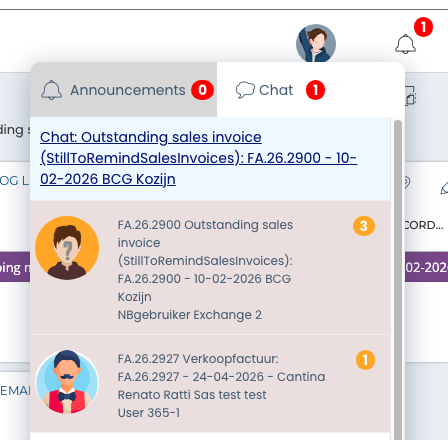Click the orange question-mark avatar
448x440 pixels.
(x=67, y=248)
